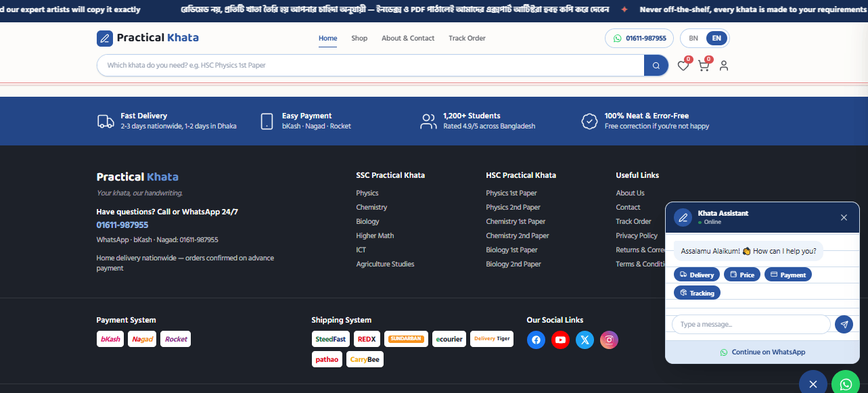This screenshot has width=868, height=393.
Task: Click the Sundarban shipping badge
Action: tap(406, 339)
